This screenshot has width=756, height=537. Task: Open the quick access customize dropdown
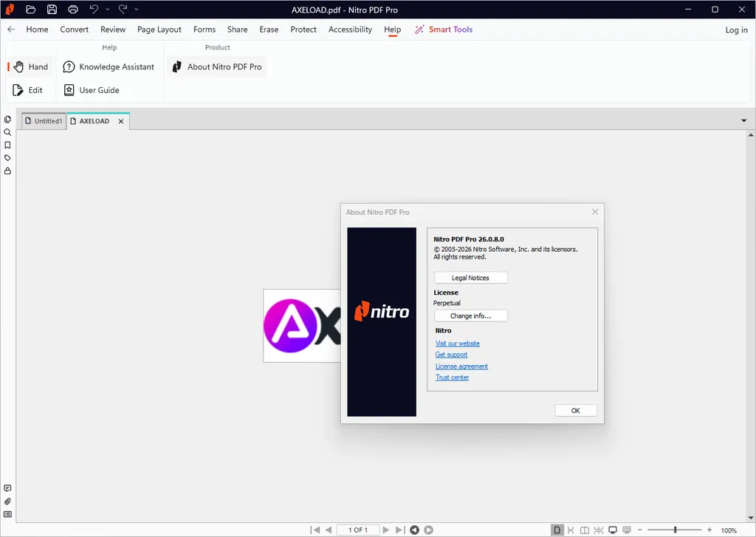(136, 9)
